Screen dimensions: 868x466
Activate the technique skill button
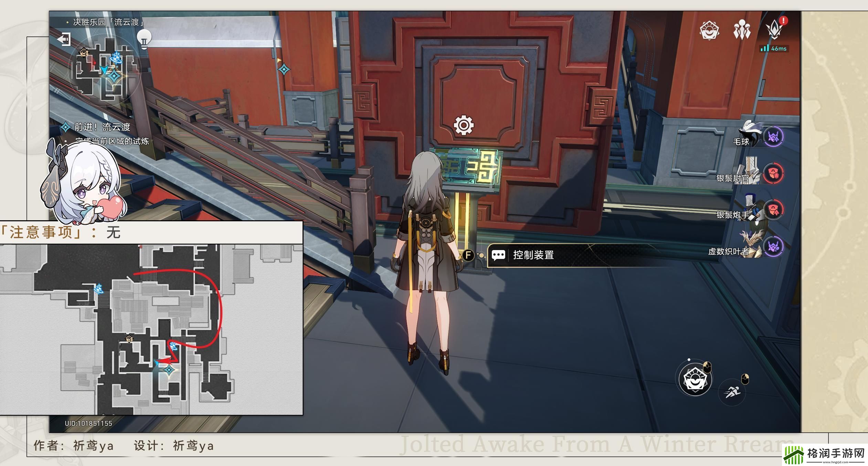pyautogui.click(x=695, y=380)
